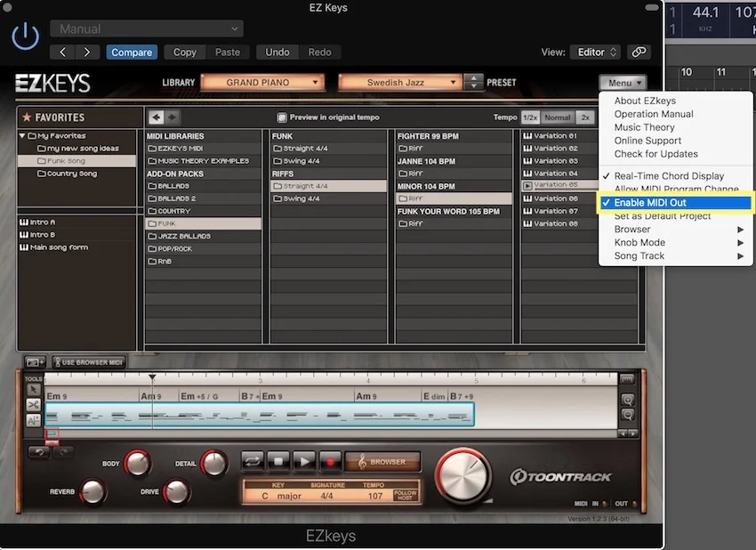The image size is (756, 550).
Task: Arm recording with the record button
Action: pos(330,462)
